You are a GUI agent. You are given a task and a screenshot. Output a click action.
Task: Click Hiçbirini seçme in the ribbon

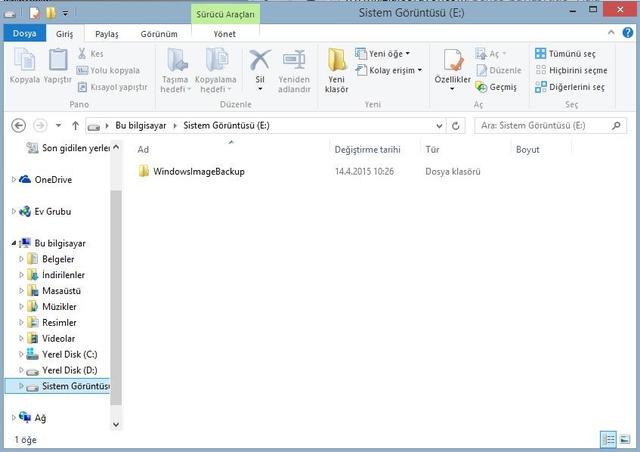coord(571,70)
